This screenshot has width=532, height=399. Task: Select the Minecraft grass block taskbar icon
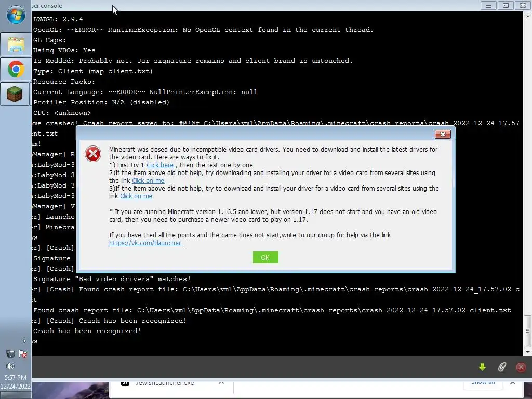15,94
